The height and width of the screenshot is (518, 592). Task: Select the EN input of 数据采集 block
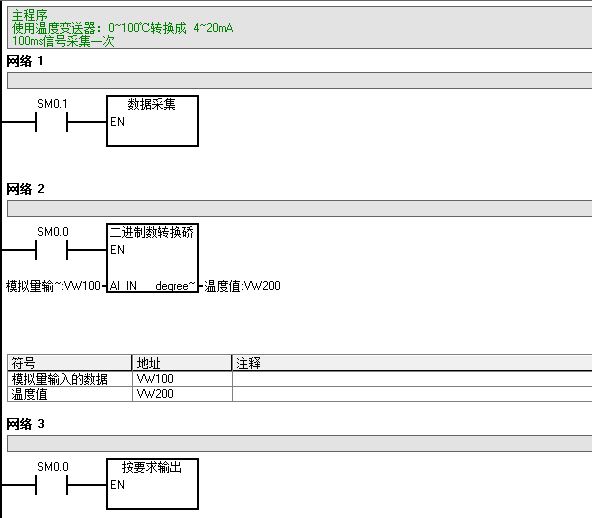[117, 122]
